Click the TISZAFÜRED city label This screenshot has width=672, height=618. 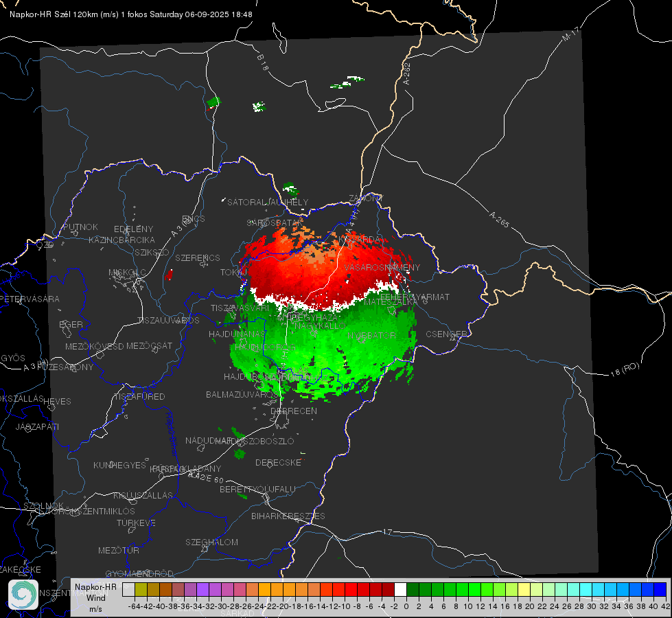pos(140,396)
